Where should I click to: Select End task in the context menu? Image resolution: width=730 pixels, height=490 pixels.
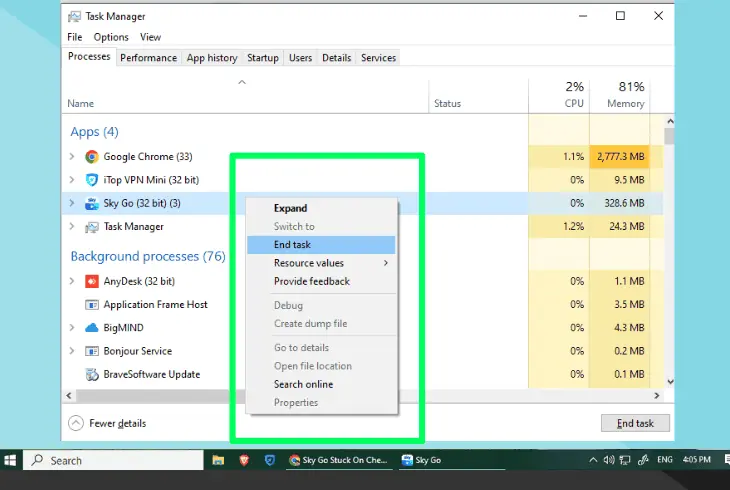click(x=292, y=245)
